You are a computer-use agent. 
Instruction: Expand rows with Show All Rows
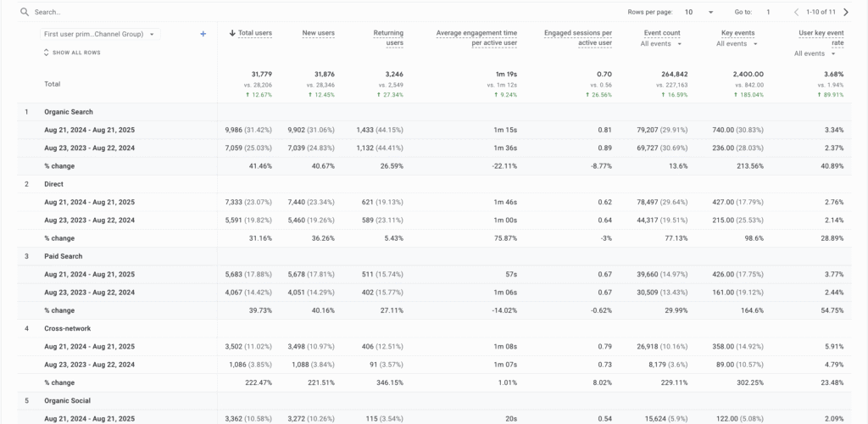72,53
